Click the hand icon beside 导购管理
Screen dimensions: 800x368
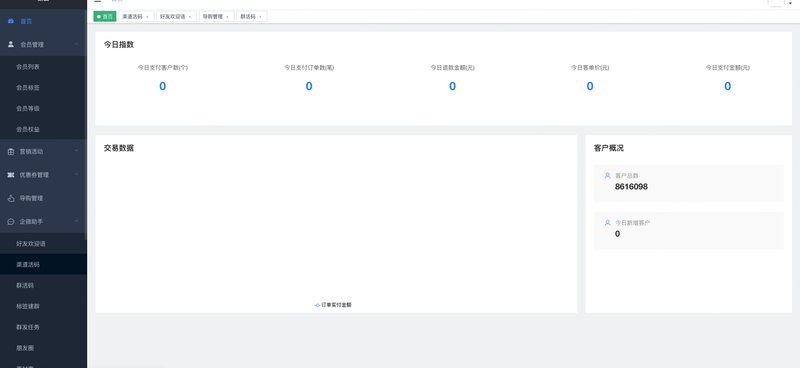tap(11, 199)
